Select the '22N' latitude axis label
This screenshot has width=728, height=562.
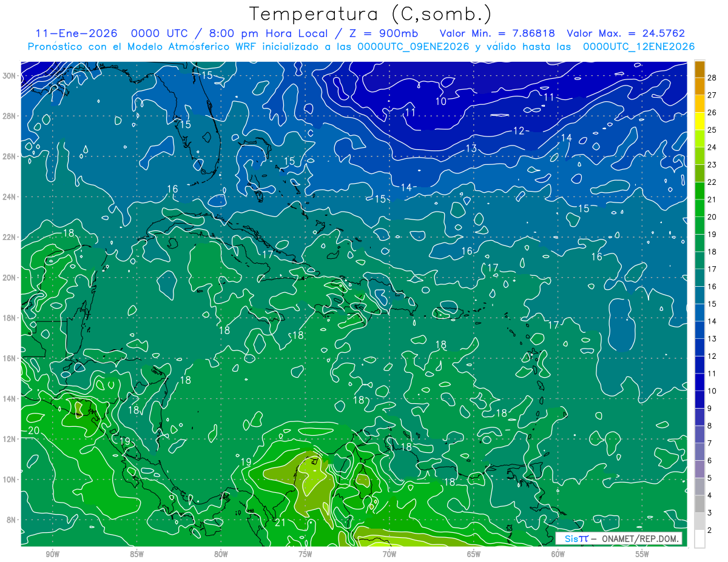(x=10, y=237)
